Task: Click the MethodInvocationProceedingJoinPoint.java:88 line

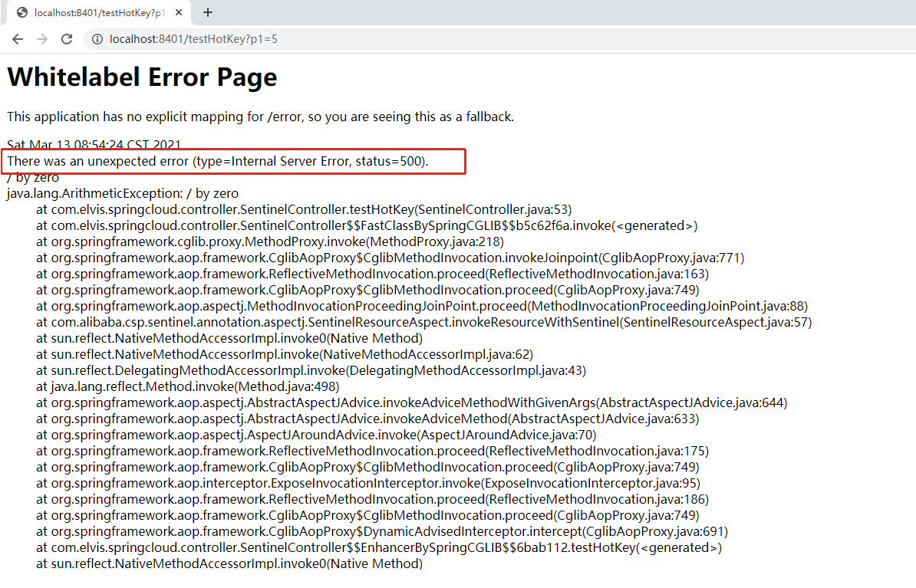Action: (422, 306)
